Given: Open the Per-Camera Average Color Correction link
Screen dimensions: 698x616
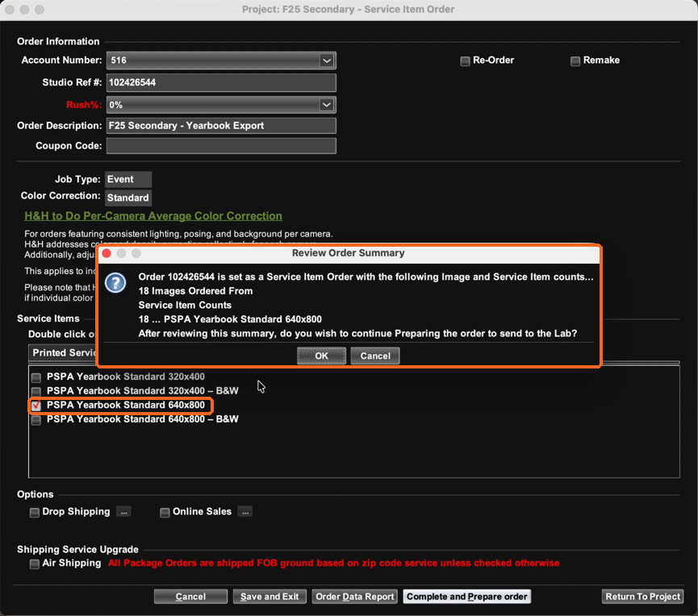Looking at the screenshot, I should tap(153, 216).
